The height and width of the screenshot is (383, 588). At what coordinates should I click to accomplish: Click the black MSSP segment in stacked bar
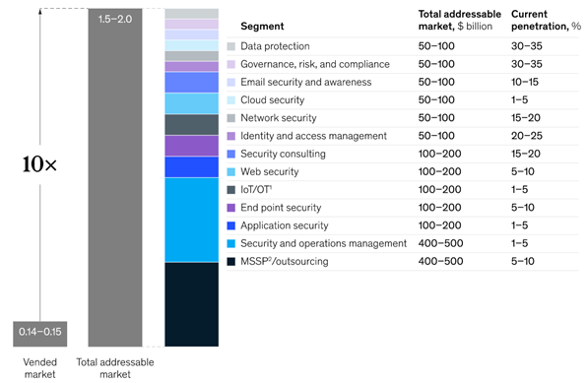pos(192,304)
